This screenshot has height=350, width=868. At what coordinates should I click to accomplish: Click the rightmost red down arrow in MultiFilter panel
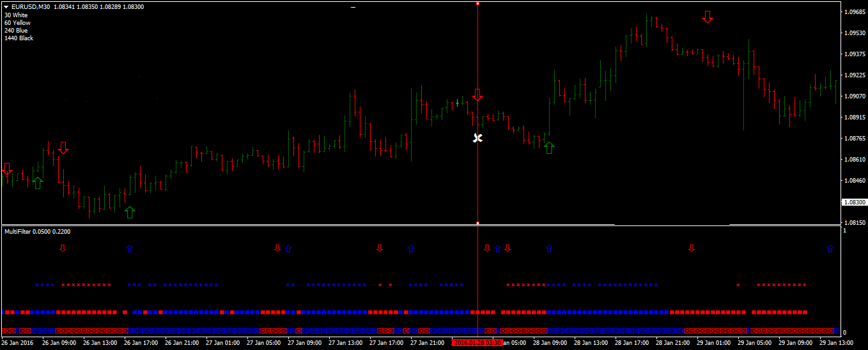[691, 248]
